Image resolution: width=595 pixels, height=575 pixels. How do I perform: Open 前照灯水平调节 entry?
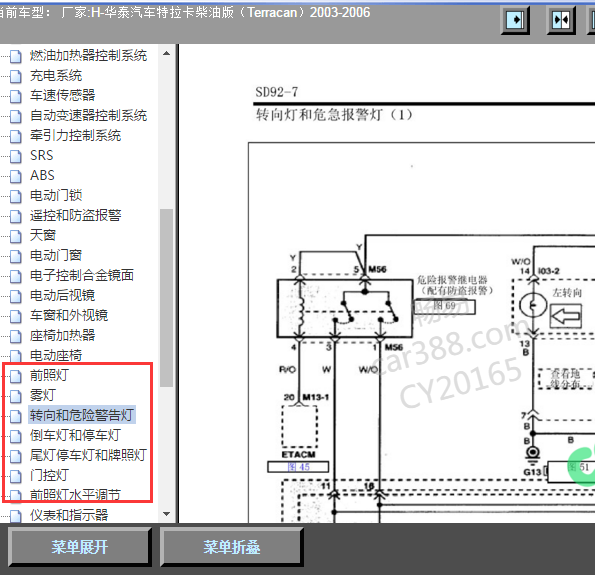point(76,495)
